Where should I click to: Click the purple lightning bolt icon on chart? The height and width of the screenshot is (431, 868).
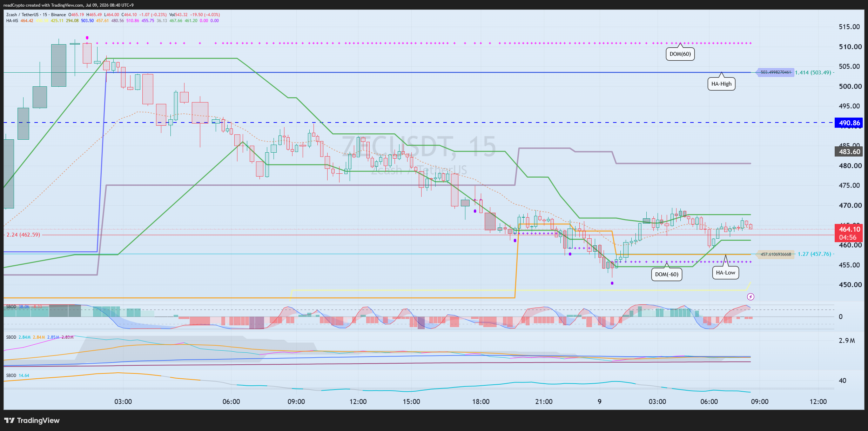click(x=751, y=297)
